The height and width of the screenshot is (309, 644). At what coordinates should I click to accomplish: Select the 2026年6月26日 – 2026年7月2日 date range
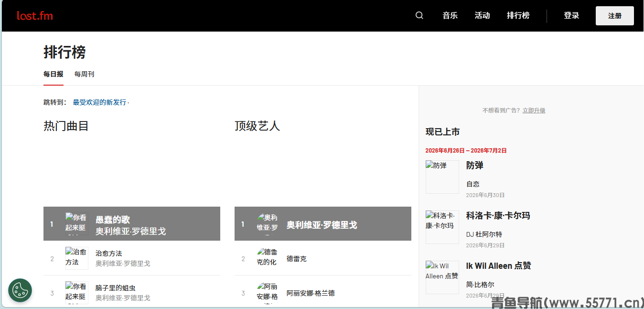coord(466,150)
